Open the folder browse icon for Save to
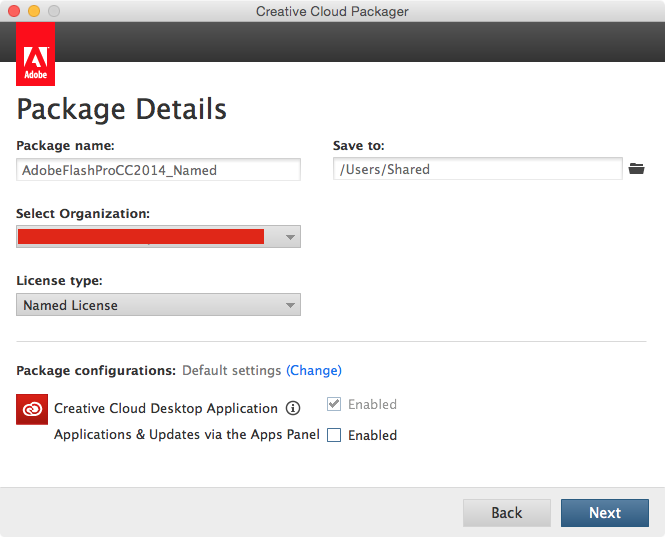 [636, 169]
